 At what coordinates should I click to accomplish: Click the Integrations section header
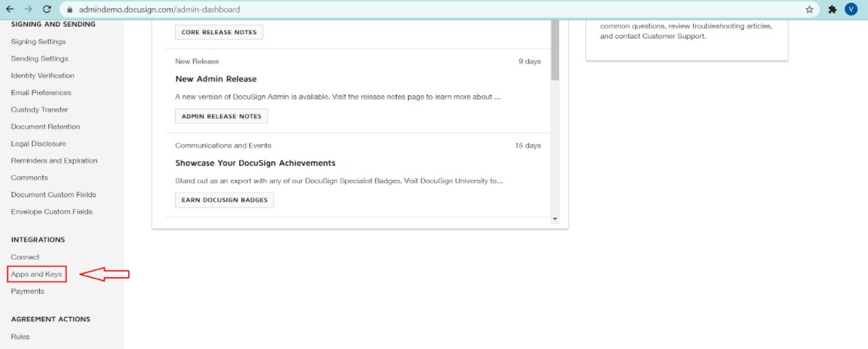point(38,240)
